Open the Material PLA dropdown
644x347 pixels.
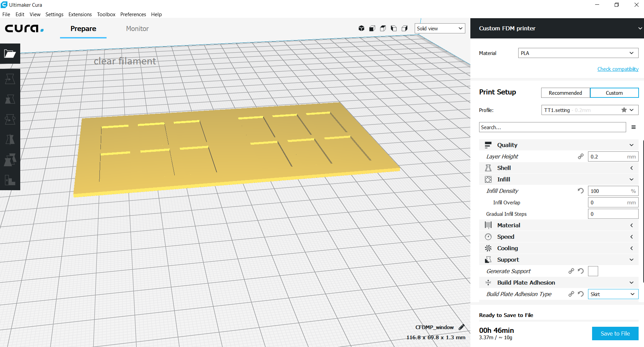point(578,53)
